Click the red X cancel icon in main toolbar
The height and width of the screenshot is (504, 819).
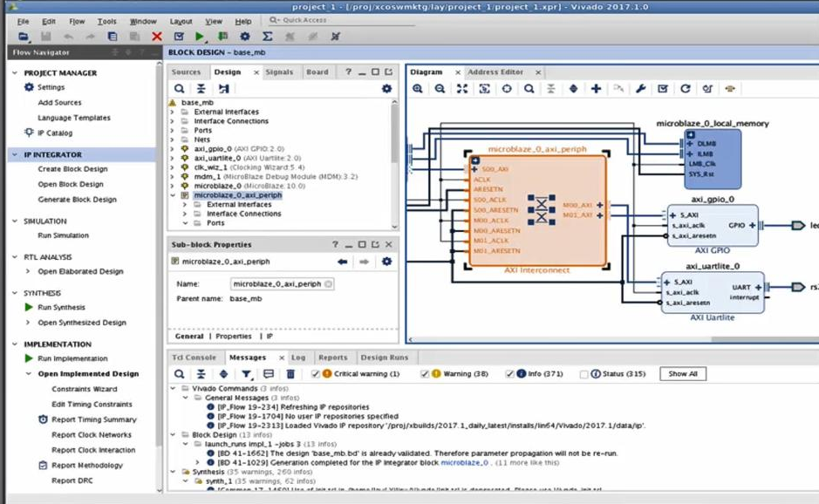(157, 36)
